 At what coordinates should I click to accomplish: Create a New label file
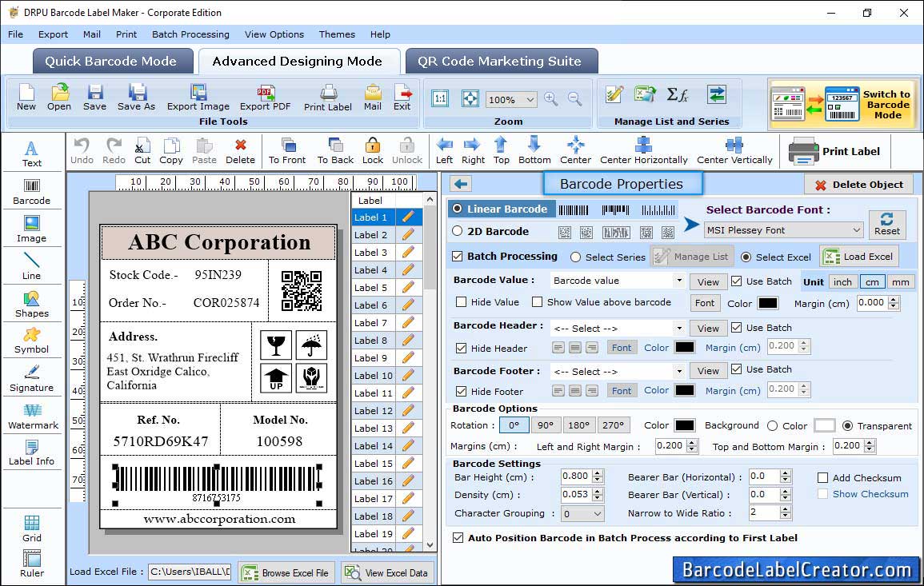pyautogui.click(x=26, y=98)
